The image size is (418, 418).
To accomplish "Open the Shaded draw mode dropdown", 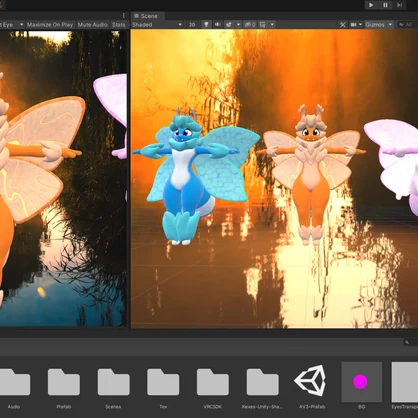I will coord(157,25).
